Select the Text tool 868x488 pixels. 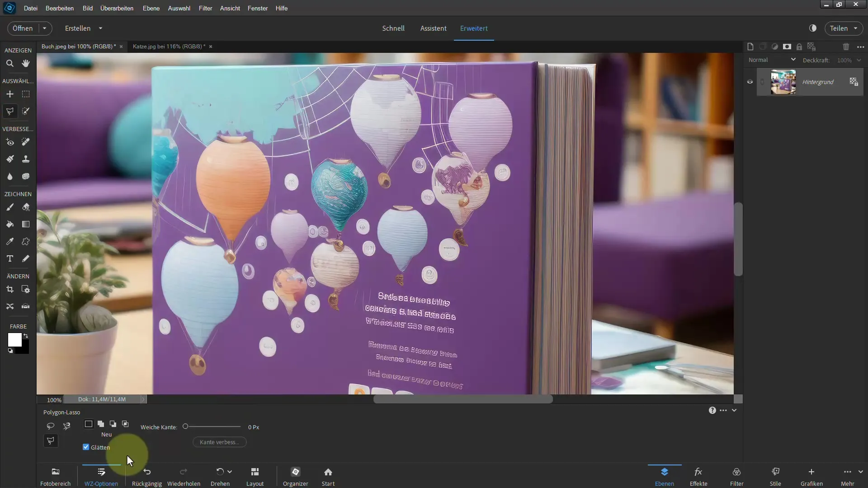tap(9, 258)
